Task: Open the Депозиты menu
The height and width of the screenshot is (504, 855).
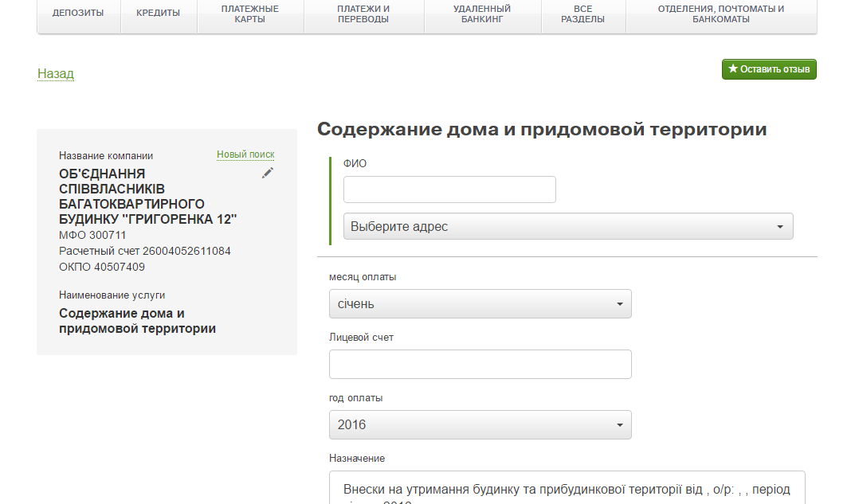Action: pyautogui.click(x=78, y=14)
